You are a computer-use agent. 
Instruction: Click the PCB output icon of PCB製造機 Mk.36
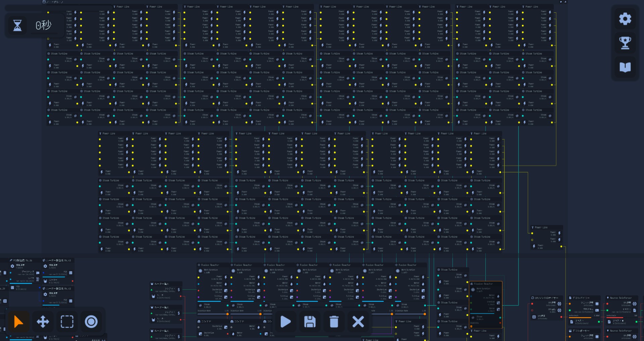(x=12, y=287)
